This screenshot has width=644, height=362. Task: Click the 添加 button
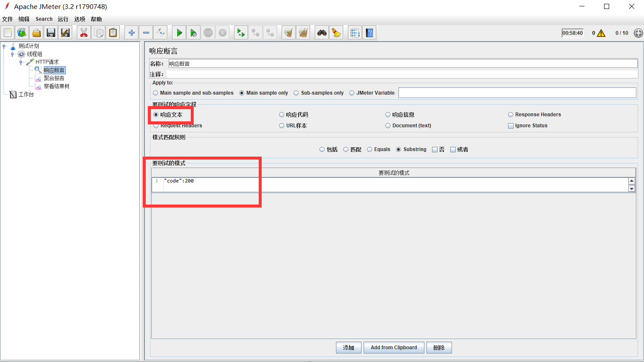pyautogui.click(x=349, y=348)
